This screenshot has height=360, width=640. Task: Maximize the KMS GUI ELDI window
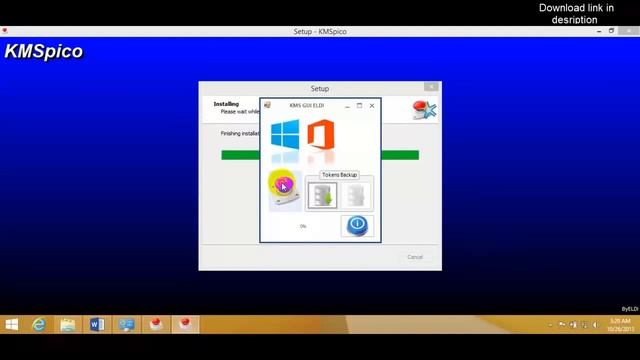tap(360, 105)
